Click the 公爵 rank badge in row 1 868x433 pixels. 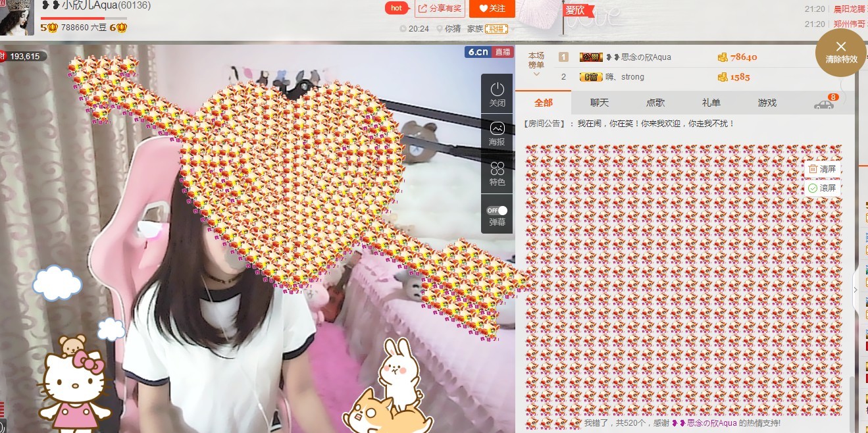[x=591, y=57]
